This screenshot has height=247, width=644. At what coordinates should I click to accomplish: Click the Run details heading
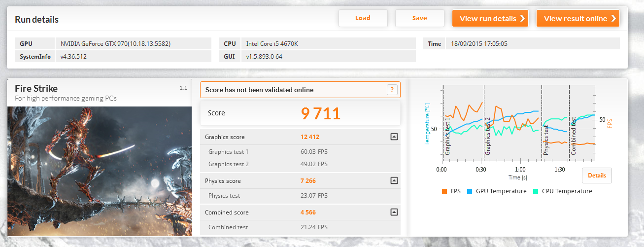coord(36,20)
